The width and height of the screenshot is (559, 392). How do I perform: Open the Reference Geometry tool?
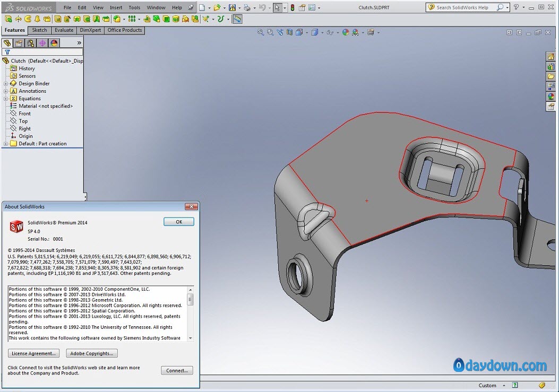pos(206,19)
